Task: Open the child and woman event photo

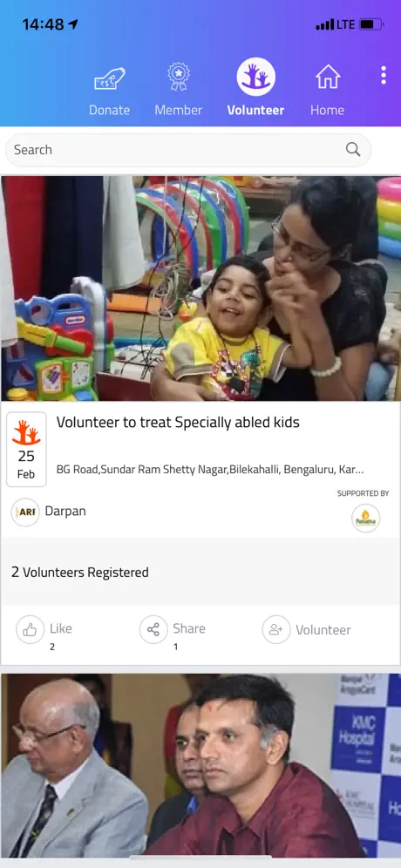Action: (x=200, y=288)
